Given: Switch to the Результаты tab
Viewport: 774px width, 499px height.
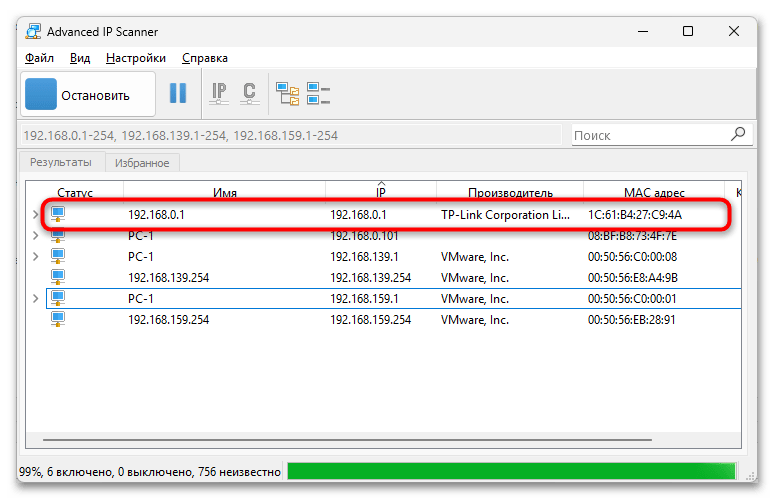Looking at the screenshot, I should pos(61,162).
